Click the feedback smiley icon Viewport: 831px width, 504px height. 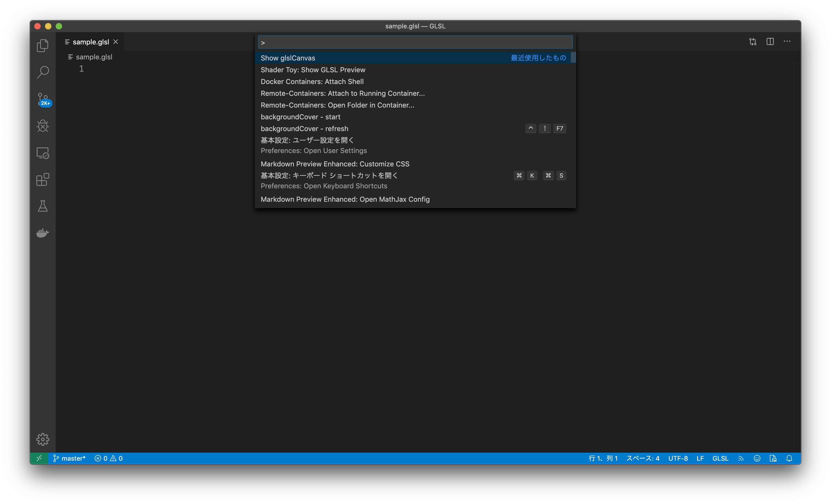(x=757, y=459)
